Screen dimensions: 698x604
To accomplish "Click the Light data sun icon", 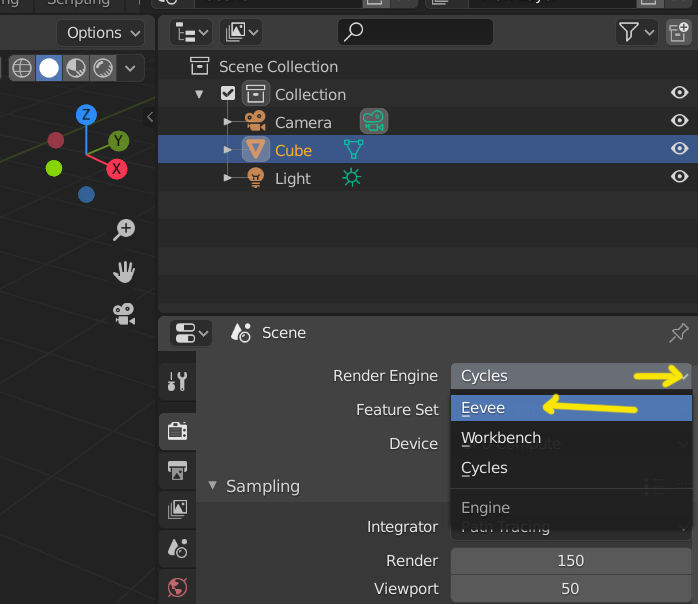I will pyautogui.click(x=352, y=177).
